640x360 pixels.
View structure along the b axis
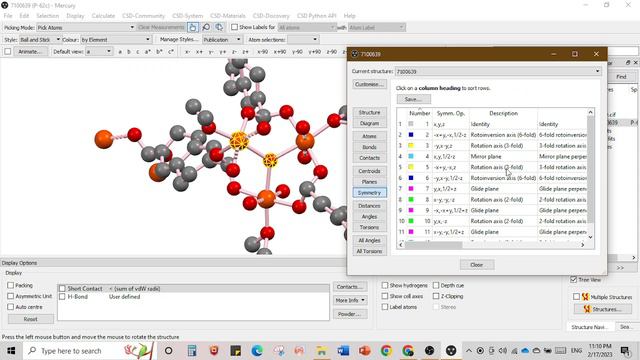click(129, 52)
